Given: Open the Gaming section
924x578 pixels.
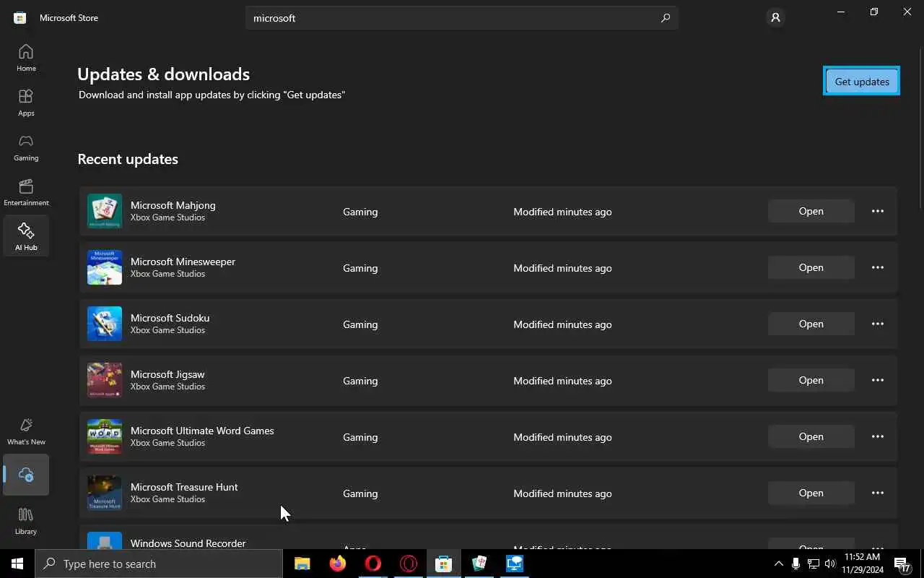Looking at the screenshot, I should coord(26,147).
